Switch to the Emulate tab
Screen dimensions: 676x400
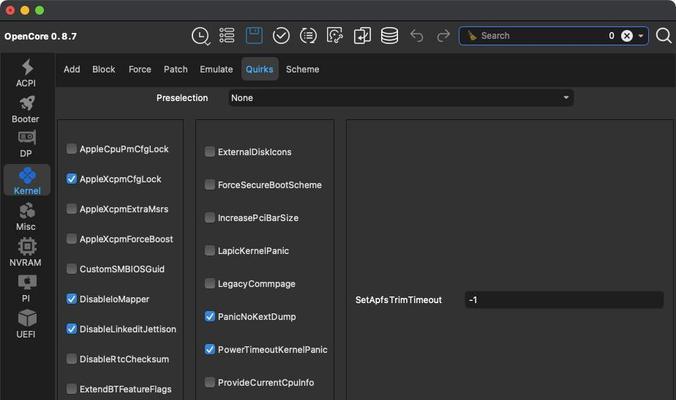(x=216, y=69)
